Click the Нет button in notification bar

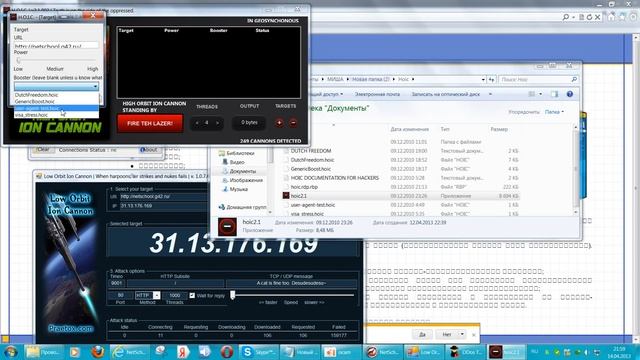[x=447, y=334]
